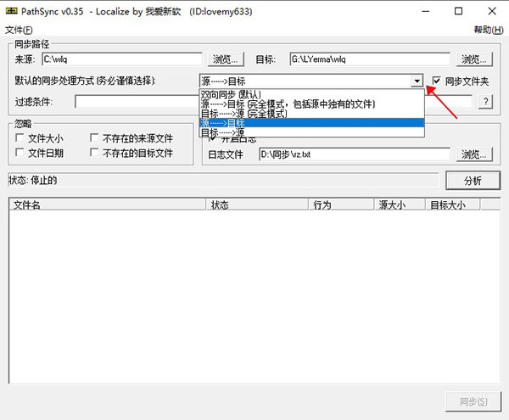This screenshot has height=420, width=509.
Task: Click the ? help button for filter
Action: pos(485,102)
